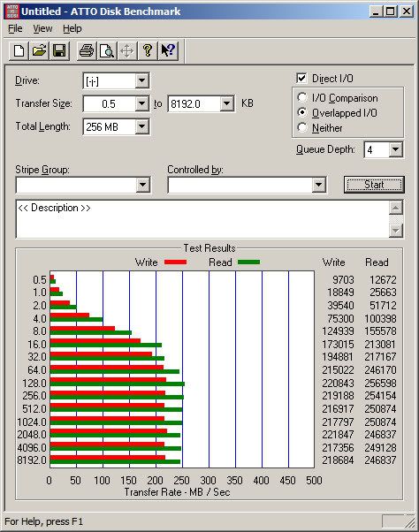Click the read value 249128
The width and height of the screenshot is (419, 532).
pos(380,447)
